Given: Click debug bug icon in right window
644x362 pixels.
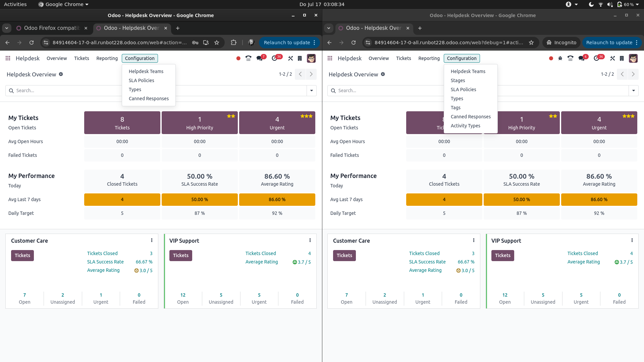Looking at the screenshot, I should click(x=560, y=58).
